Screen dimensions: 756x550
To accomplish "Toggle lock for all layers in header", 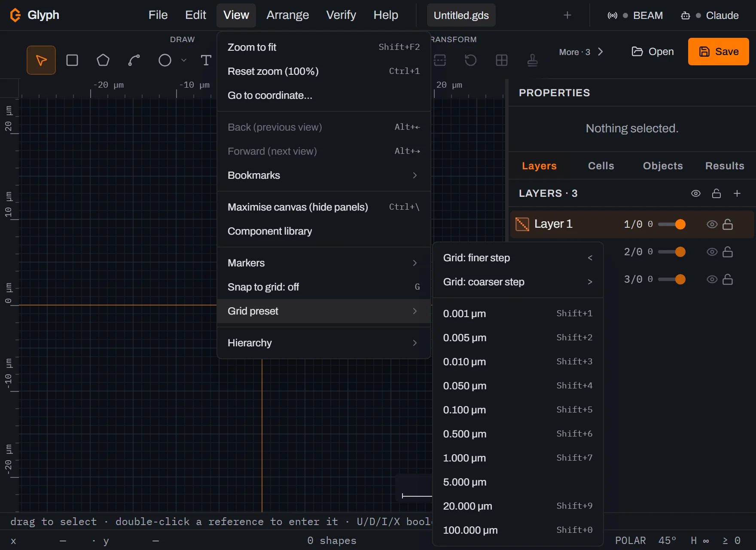I will [716, 193].
